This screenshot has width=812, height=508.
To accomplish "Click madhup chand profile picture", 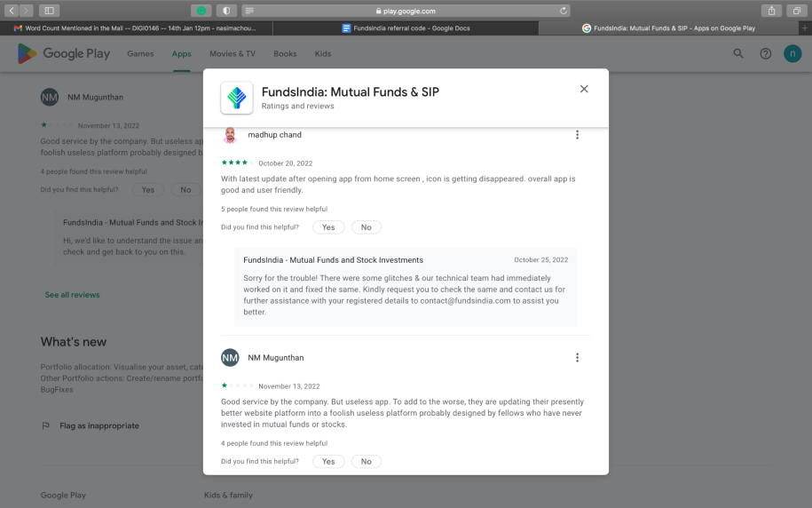I will point(230,135).
